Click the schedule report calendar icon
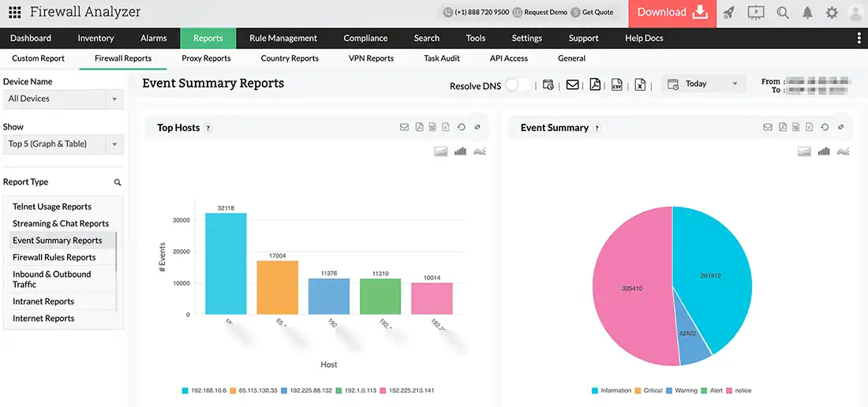This screenshot has height=407, width=868. (x=548, y=84)
